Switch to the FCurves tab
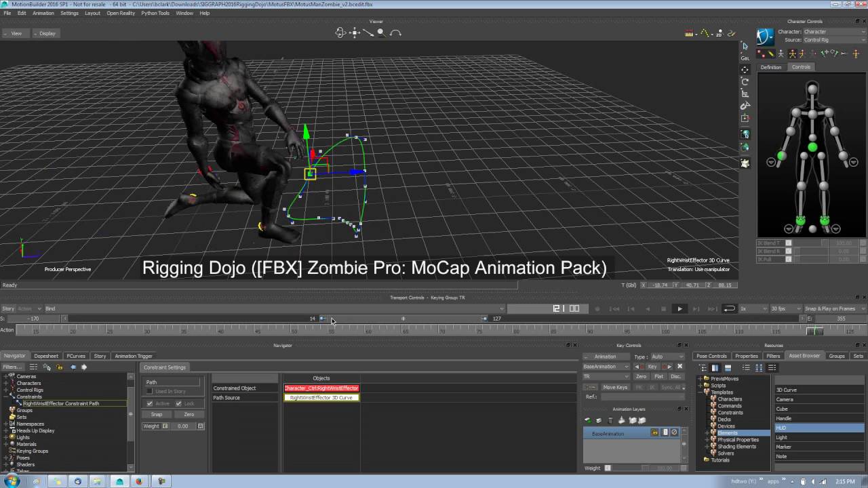This screenshot has width=868, height=488. coord(75,356)
